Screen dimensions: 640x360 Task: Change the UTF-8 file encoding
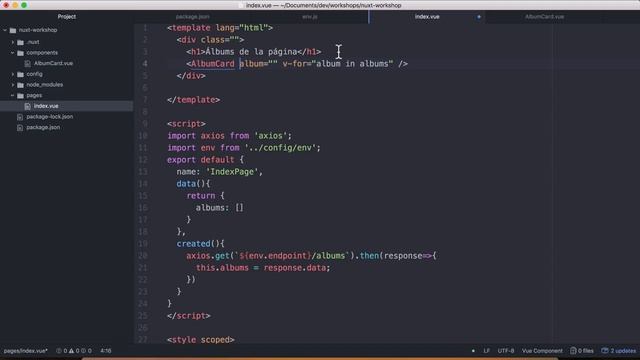click(x=506, y=351)
